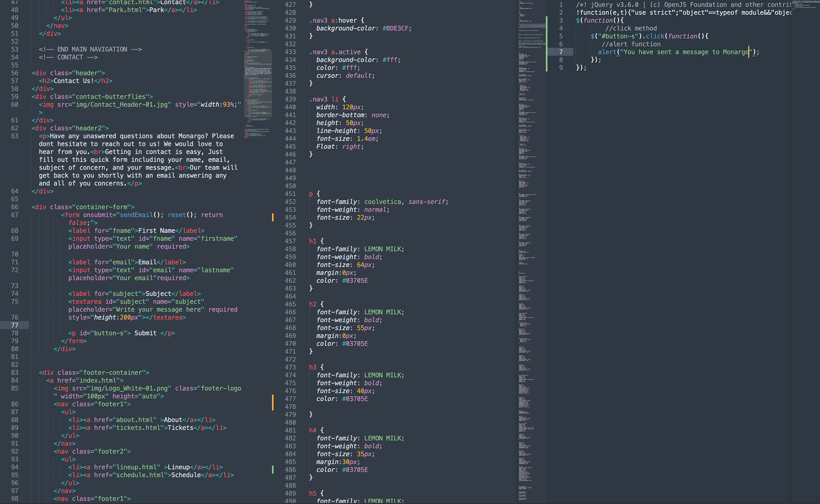Click the sendEmail function name
The image size is (820, 504).
click(x=136, y=215)
